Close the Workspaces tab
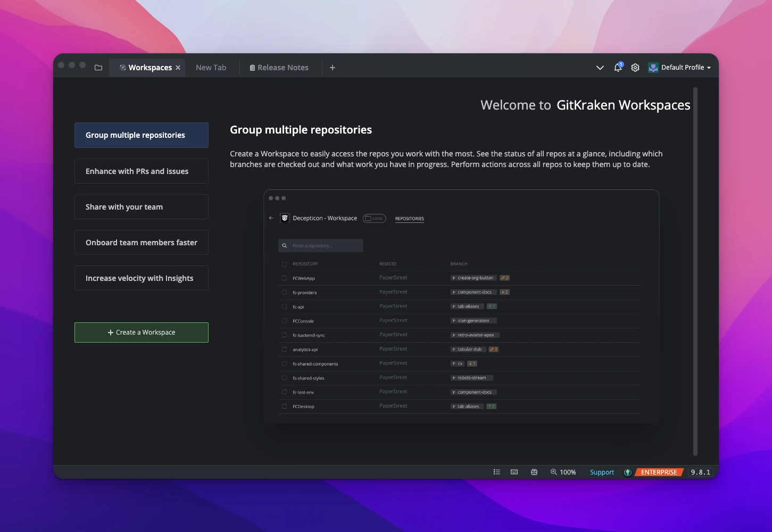The width and height of the screenshot is (772, 532). pos(178,68)
